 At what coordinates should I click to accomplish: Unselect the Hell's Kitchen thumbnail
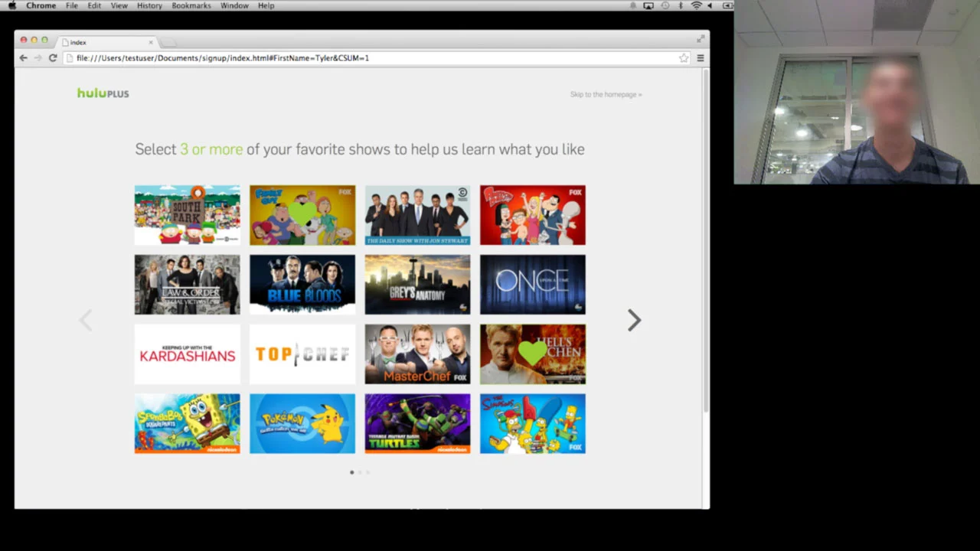[533, 354]
